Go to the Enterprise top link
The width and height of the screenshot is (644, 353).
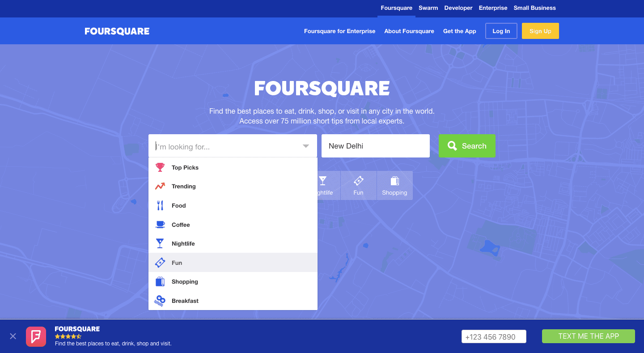point(493,8)
